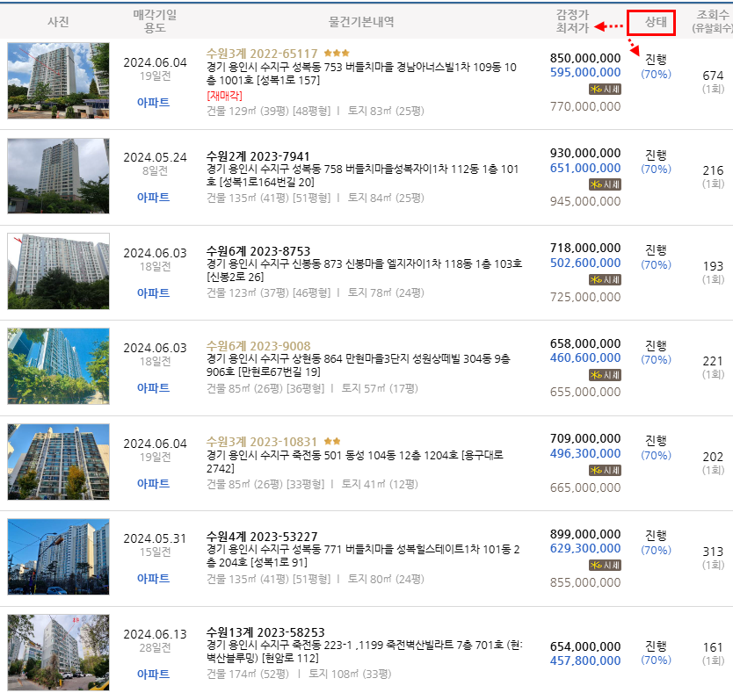This screenshot has width=733, height=700.
Task: Open case 수원13계 2023-58253
Action: 265,632
